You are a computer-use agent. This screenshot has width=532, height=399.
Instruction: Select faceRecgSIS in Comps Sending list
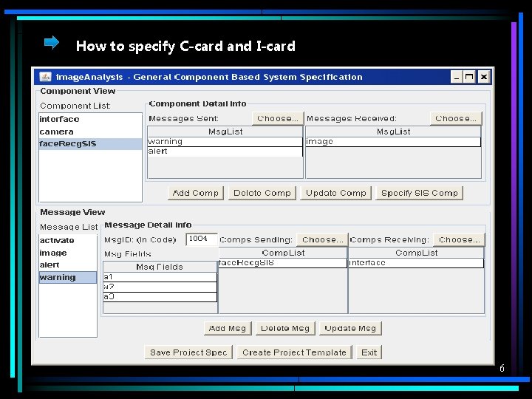(x=283, y=263)
